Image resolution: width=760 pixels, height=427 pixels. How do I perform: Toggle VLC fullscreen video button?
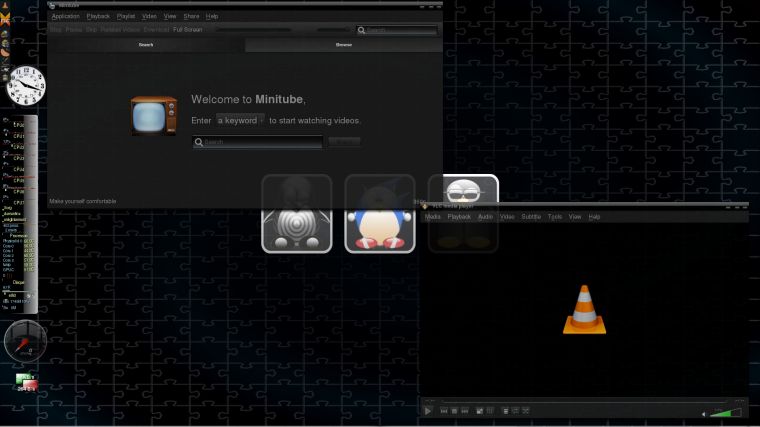click(479, 411)
